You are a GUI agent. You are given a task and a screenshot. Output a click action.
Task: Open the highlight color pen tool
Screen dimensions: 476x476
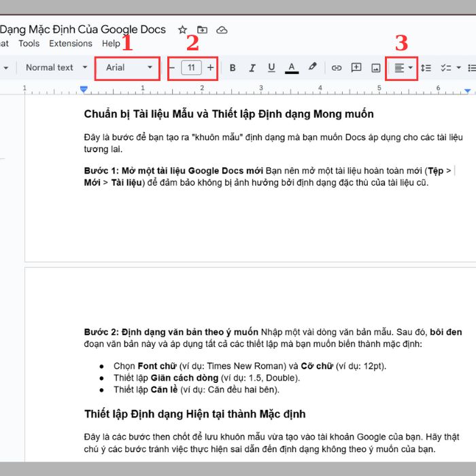(312, 67)
